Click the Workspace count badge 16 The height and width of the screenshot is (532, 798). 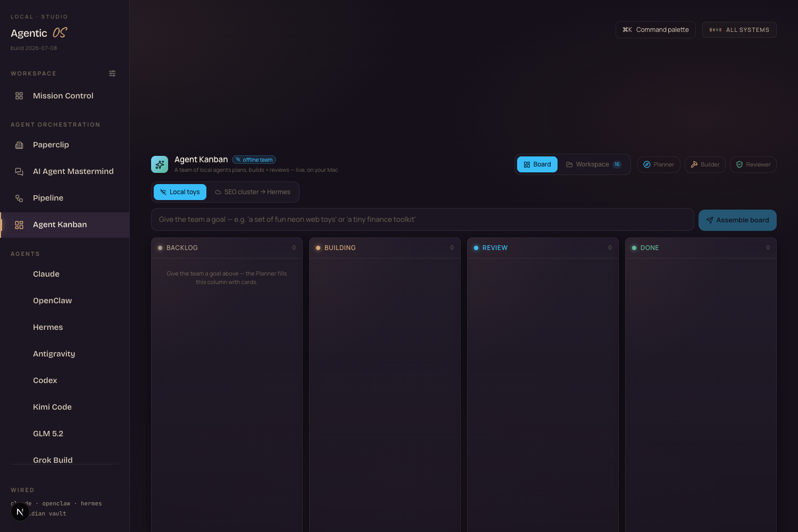pos(617,164)
